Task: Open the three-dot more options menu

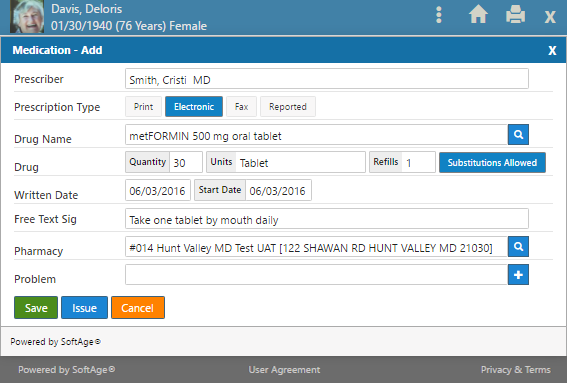Action: coord(439,15)
